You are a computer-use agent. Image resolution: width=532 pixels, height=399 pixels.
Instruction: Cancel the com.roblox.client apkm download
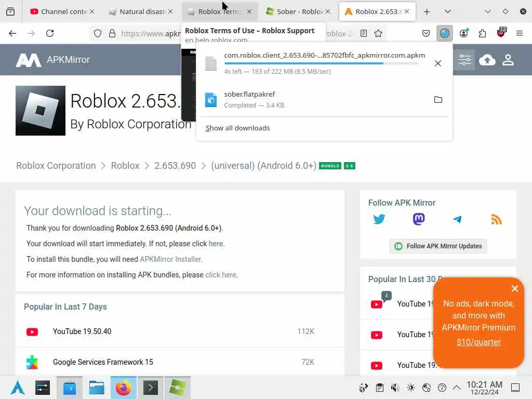click(x=438, y=63)
